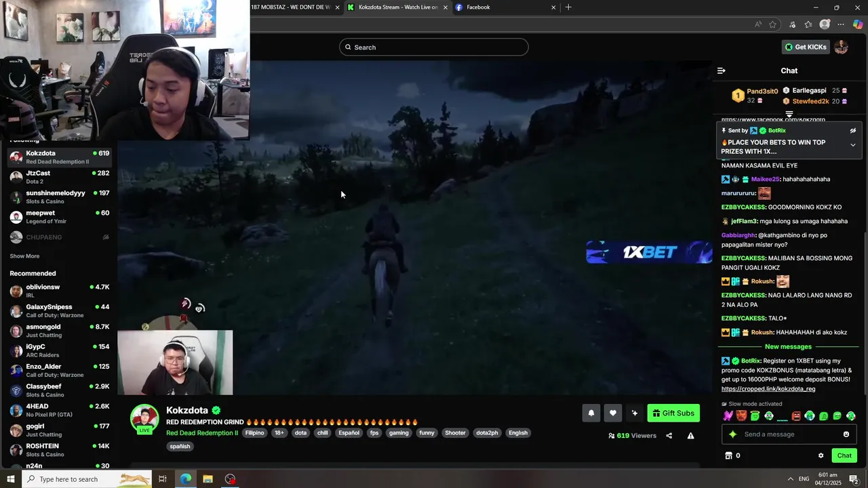The width and height of the screenshot is (868, 488).
Task: Open chat settings gear
Action: point(821,455)
